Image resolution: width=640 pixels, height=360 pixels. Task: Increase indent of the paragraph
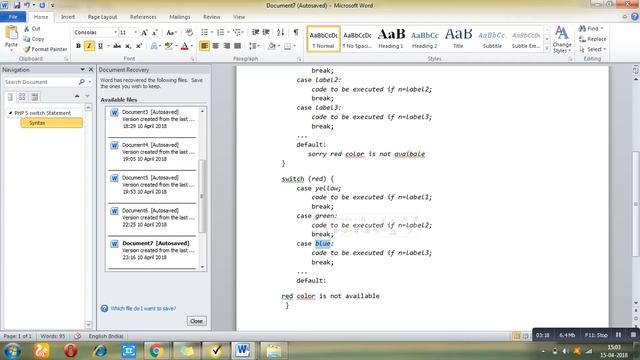[x=266, y=32]
